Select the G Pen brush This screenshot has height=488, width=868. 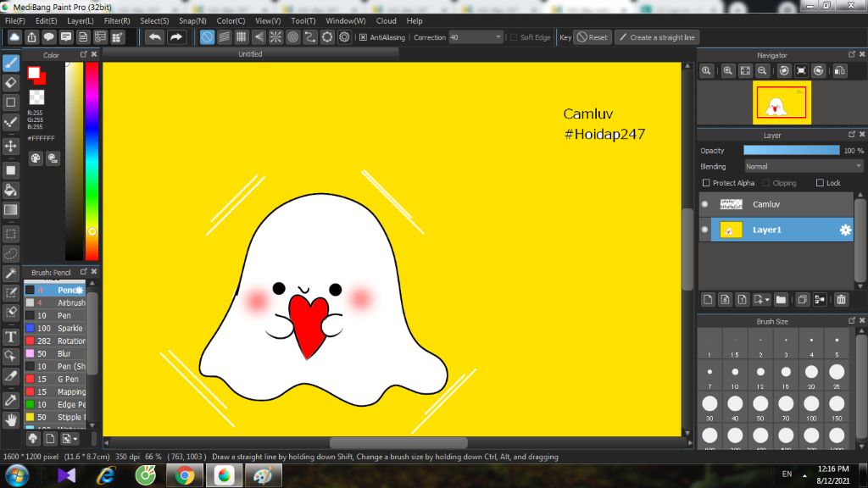tap(55, 379)
